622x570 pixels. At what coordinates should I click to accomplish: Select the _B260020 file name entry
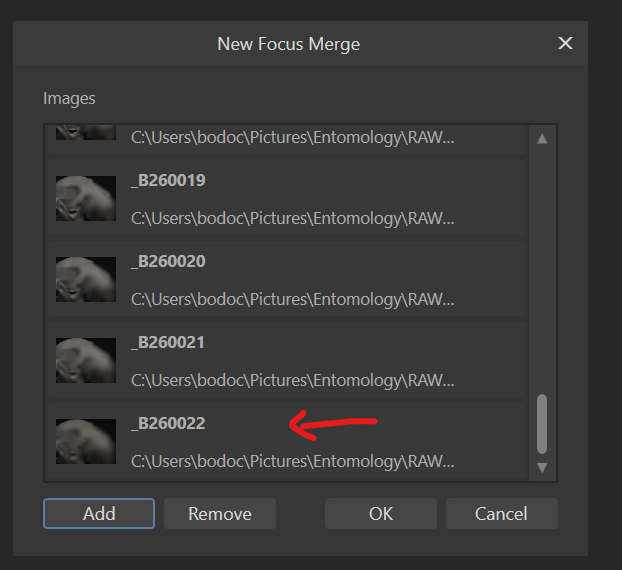[168, 261]
